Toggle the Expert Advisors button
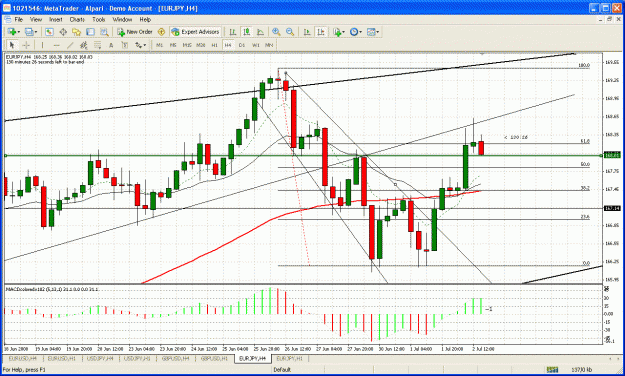The image size is (625, 376). click(x=195, y=32)
